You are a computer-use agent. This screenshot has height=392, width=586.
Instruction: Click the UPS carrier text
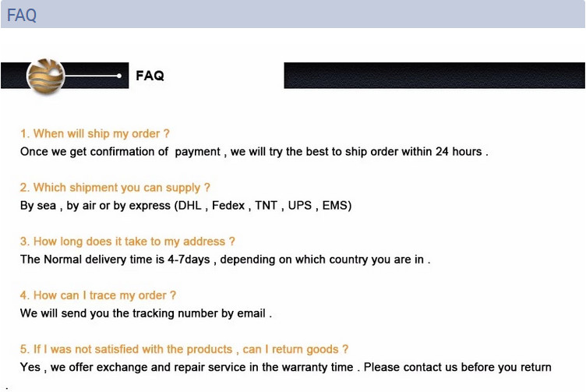click(x=300, y=206)
